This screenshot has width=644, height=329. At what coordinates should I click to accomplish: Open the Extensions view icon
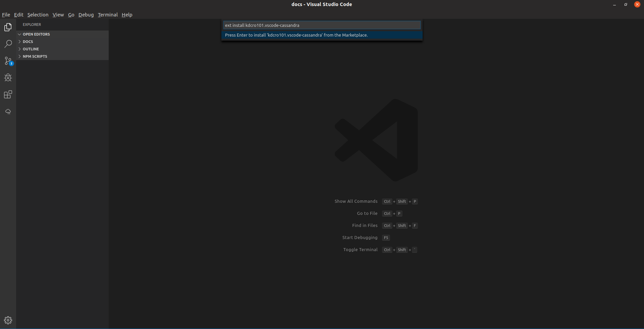[x=8, y=94]
